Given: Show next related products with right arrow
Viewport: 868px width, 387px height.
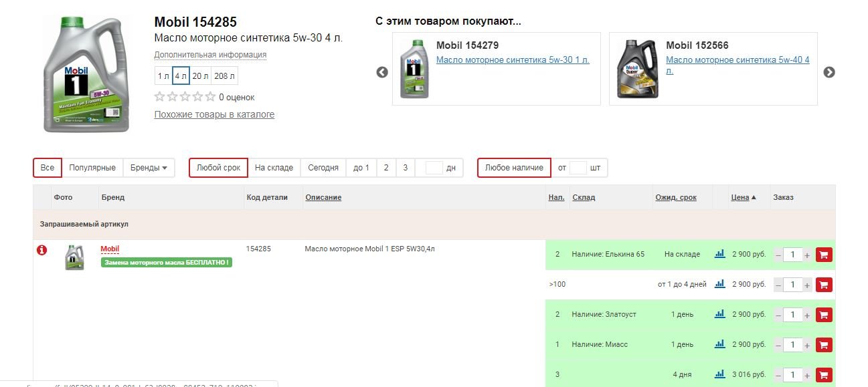Looking at the screenshot, I should pyautogui.click(x=829, y=72).
